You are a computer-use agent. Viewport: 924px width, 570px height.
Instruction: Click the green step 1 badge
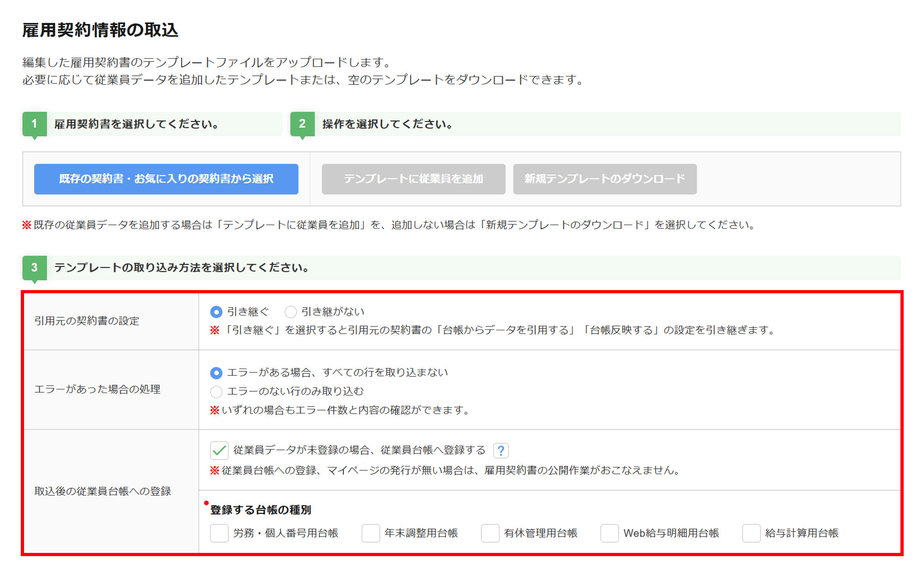pyautogui.click(x=34, y=124)
